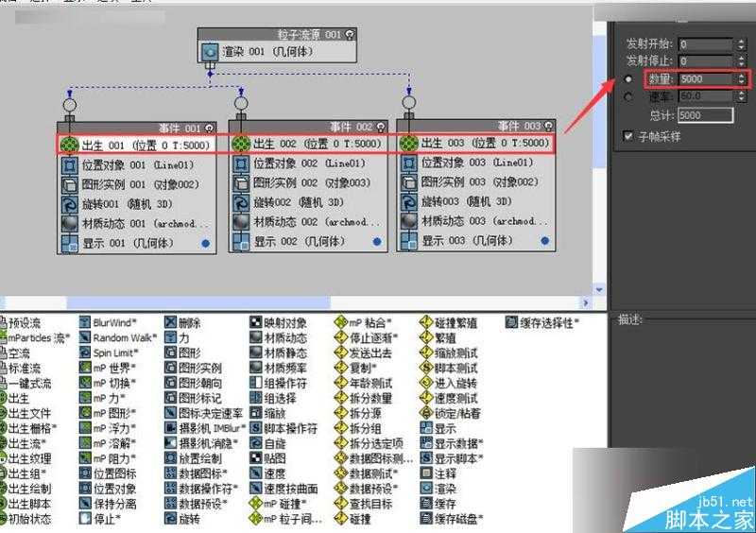Select 图形实例 002 operator icon

[x=241, y=183]
